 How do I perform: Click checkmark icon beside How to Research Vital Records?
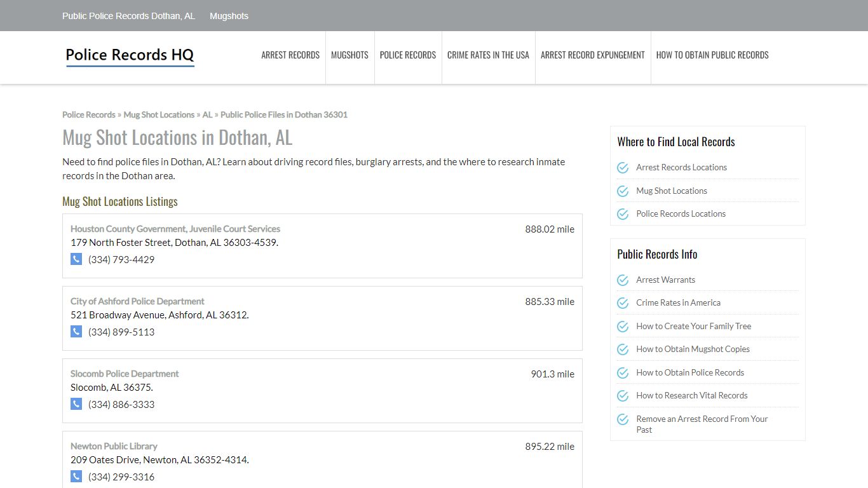click(x=623, y=396)
